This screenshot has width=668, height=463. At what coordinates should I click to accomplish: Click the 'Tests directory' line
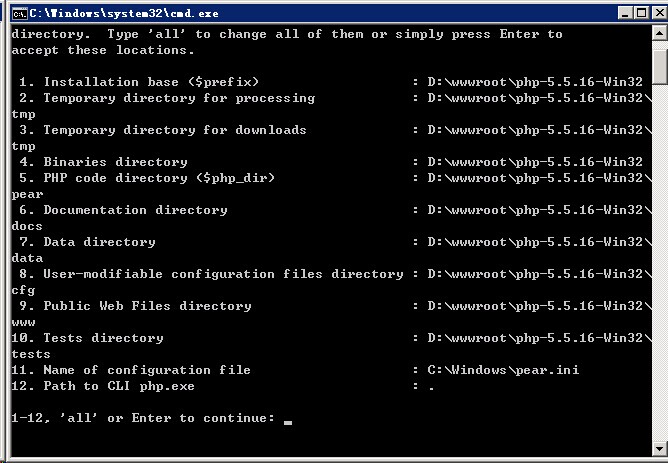(103, 338)
